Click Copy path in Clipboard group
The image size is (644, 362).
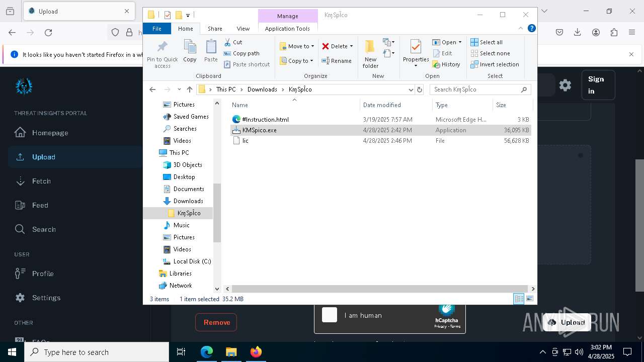pos(242,53)
